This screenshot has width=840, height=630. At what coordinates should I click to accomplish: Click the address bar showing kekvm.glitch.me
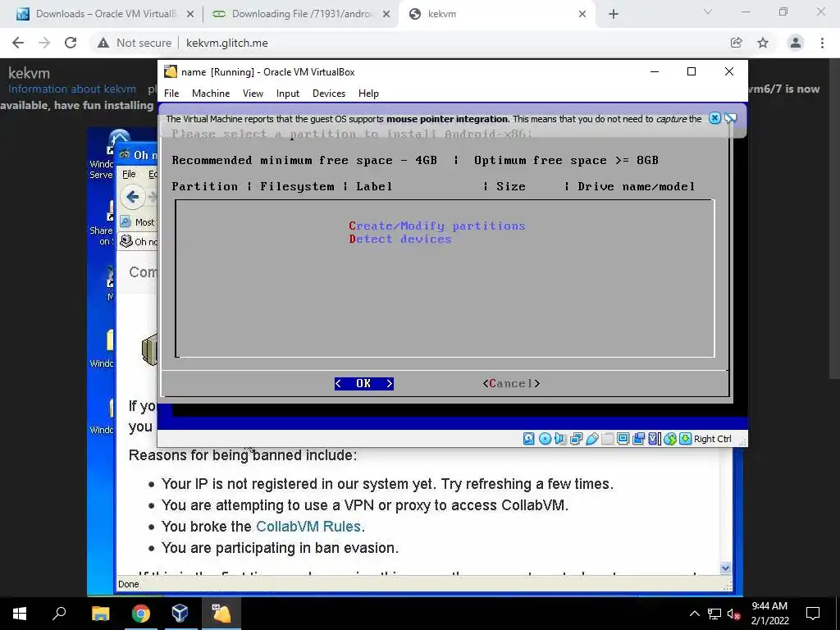pos(226,43)
